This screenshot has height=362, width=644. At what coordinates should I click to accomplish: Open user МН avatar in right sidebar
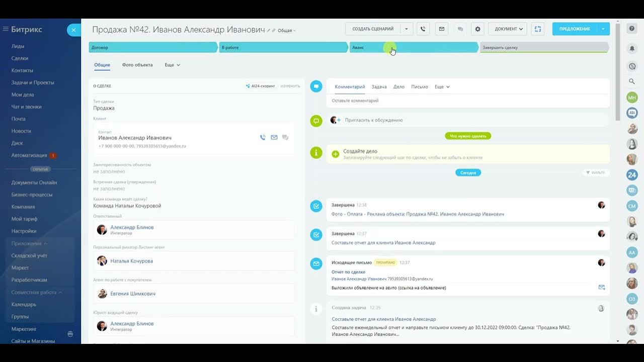point(632,97)
